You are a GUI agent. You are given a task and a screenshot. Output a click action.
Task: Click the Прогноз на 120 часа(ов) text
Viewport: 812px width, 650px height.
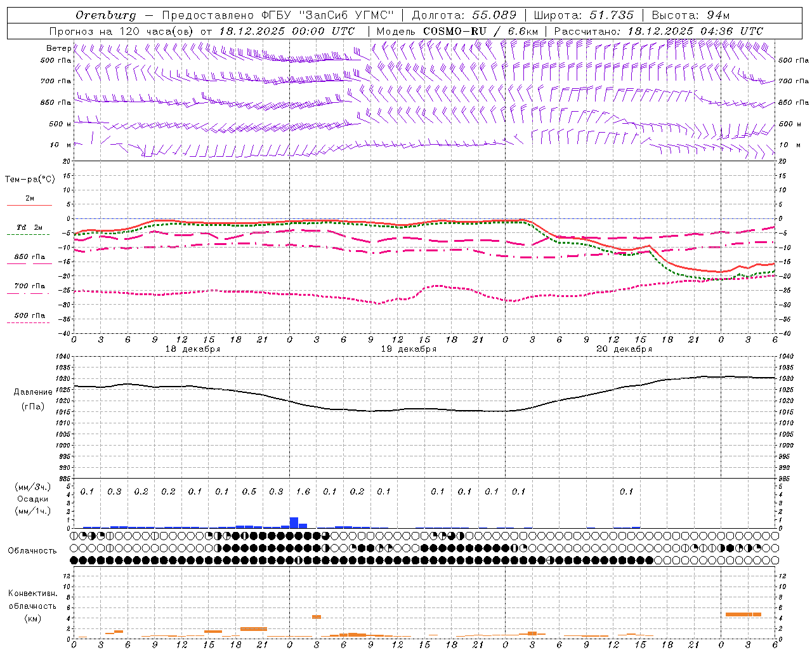tap(122, 31)
